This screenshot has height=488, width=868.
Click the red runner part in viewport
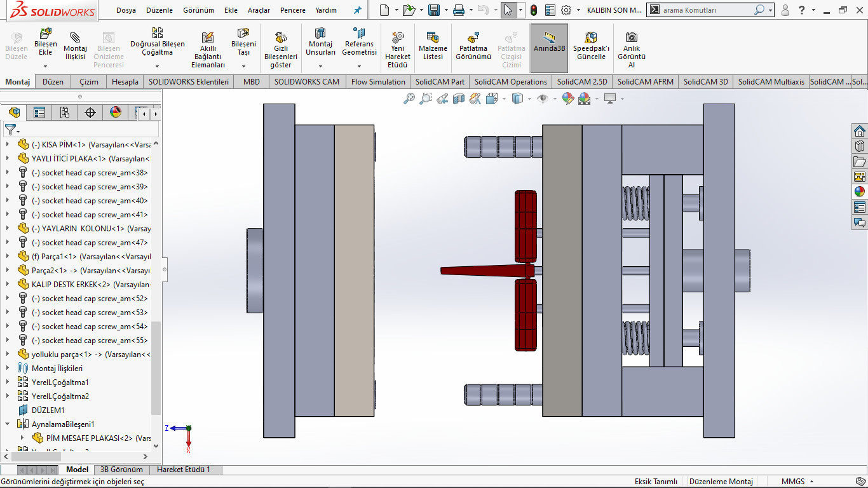(488, 271)
